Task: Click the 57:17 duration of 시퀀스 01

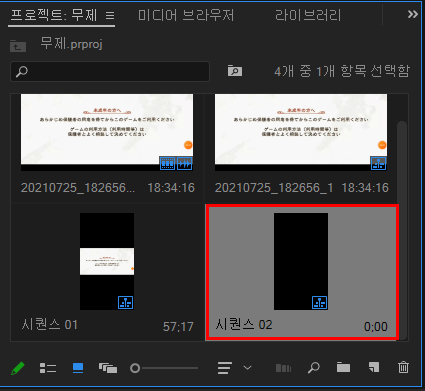Action: (x=178, y=326)
